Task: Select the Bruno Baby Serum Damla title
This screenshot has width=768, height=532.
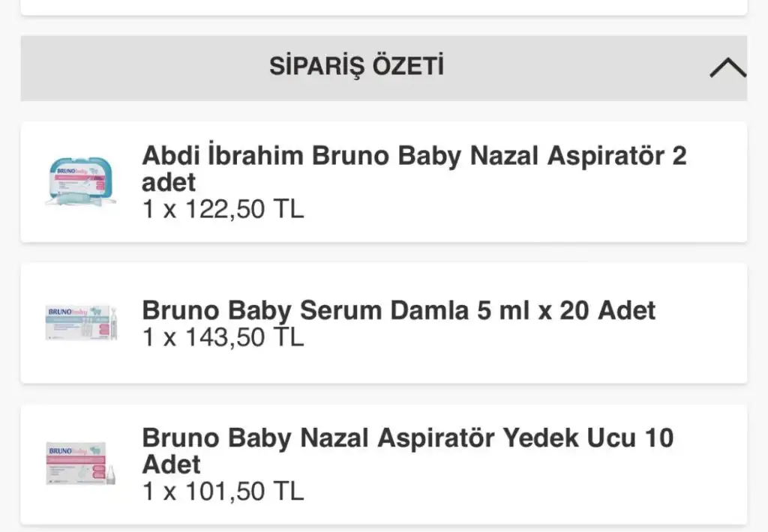Action: 398,310
